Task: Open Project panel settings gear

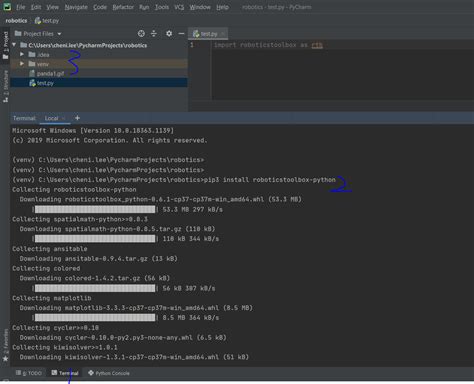Action: tap(169, 33)
